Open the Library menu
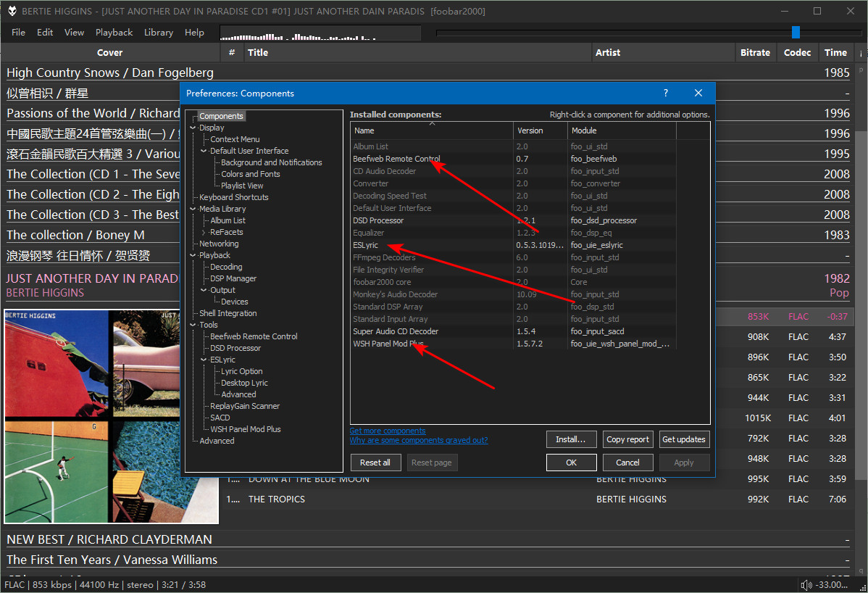This screenshot has width=868, height=593. [158, 32]
